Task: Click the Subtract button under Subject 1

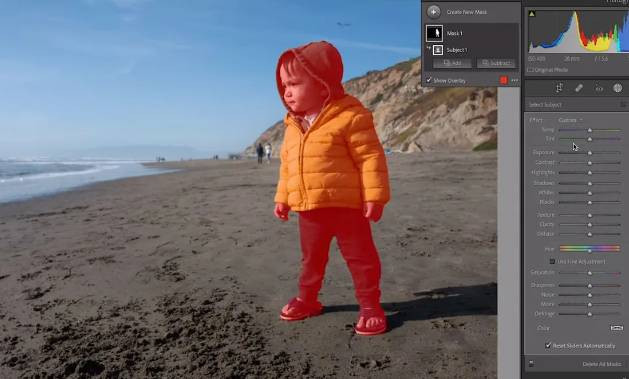Action: [496, 63]
